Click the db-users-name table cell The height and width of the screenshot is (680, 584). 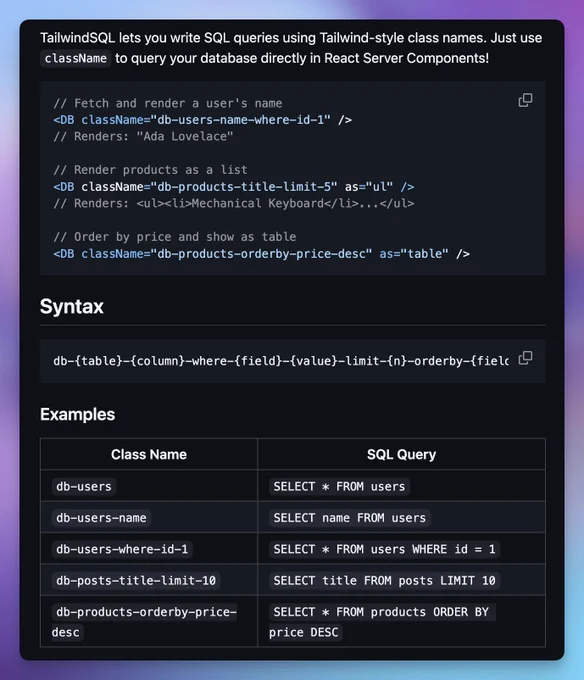click(x=149, y=517)
